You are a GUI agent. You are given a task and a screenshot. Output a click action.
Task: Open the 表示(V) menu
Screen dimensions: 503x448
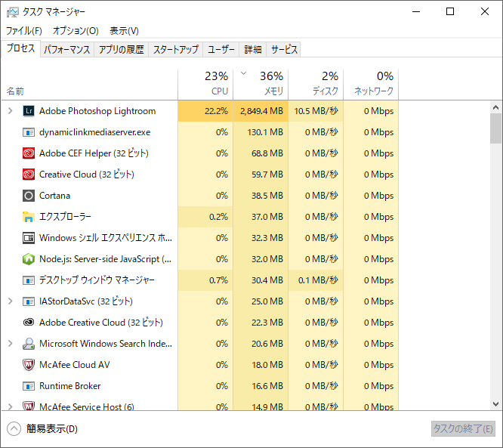[x=124, y=31]
